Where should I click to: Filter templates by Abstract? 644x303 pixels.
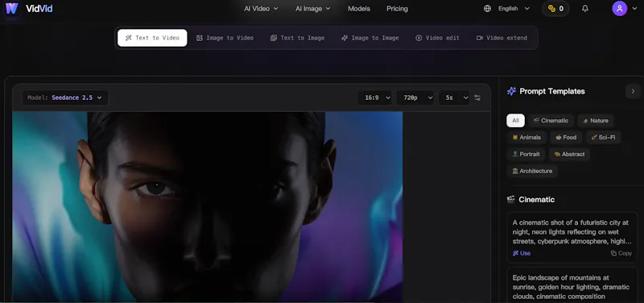(569, 154)
